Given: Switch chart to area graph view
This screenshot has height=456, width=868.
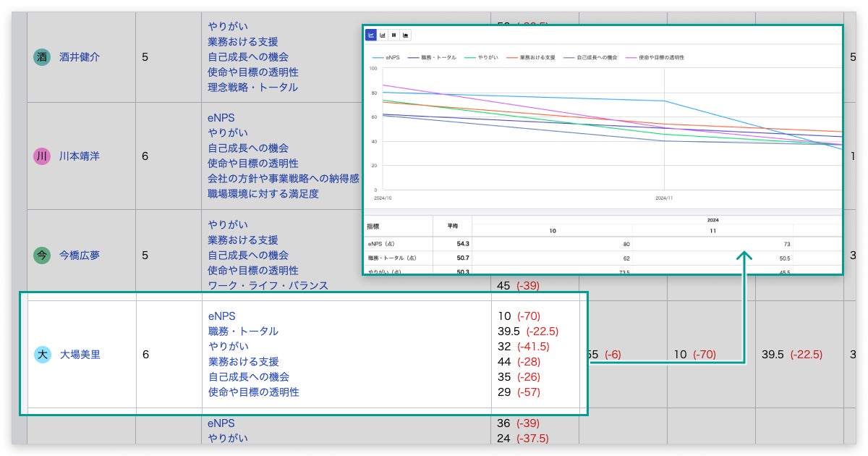Looking at the screenshot, I should pyautogui.click(x=405, y=35).
